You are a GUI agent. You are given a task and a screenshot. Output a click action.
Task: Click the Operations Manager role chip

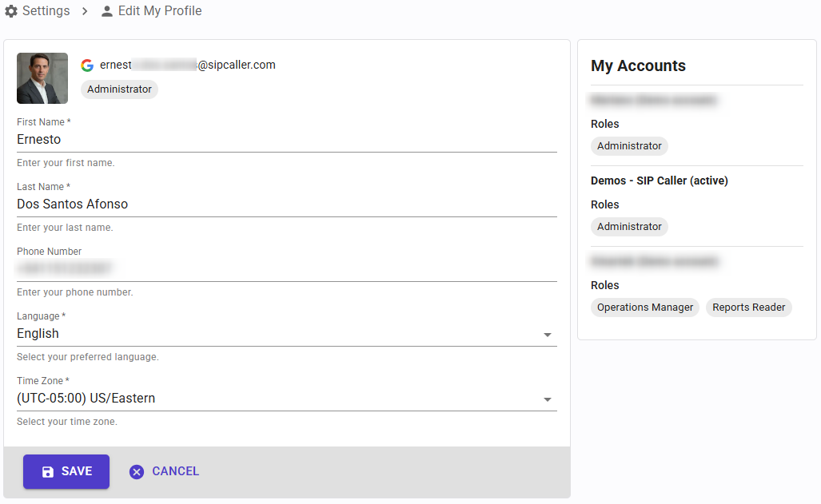point(645,308)
